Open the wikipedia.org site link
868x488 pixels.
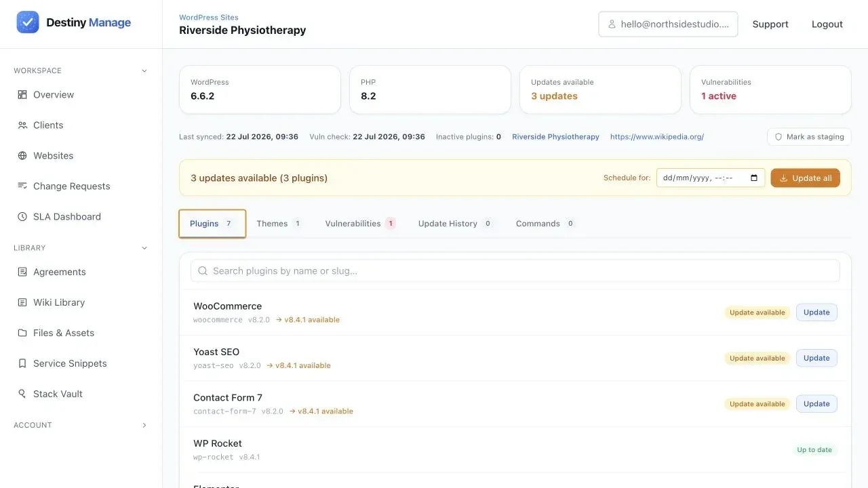657,137
